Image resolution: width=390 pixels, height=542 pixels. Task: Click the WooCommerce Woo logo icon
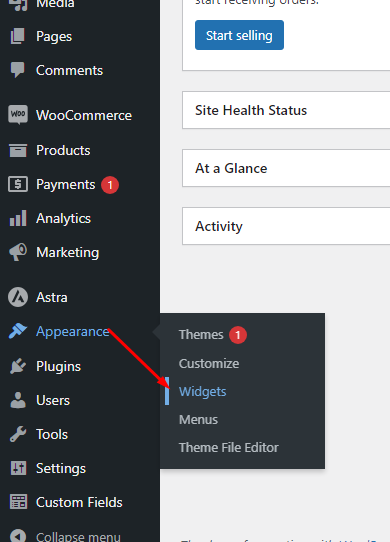(x=18, y=115)
